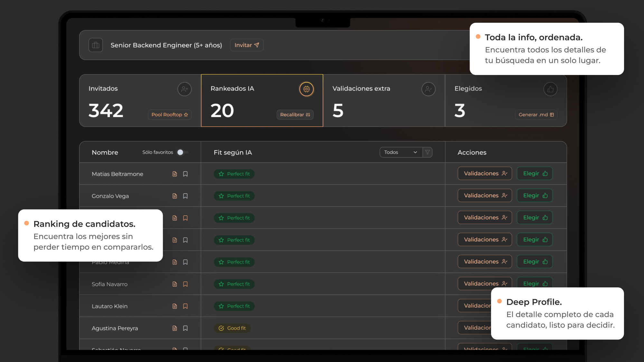
Task: Click the Pool Rooftop button
Action: 170,115
